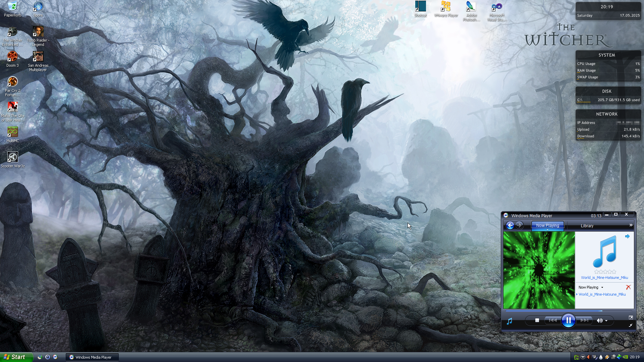Click the Stop button in Media Player

(x=537, y=320)
